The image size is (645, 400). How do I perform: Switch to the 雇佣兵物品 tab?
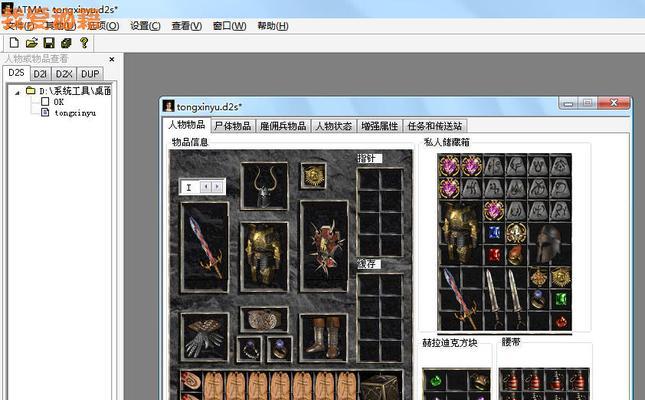283,126
